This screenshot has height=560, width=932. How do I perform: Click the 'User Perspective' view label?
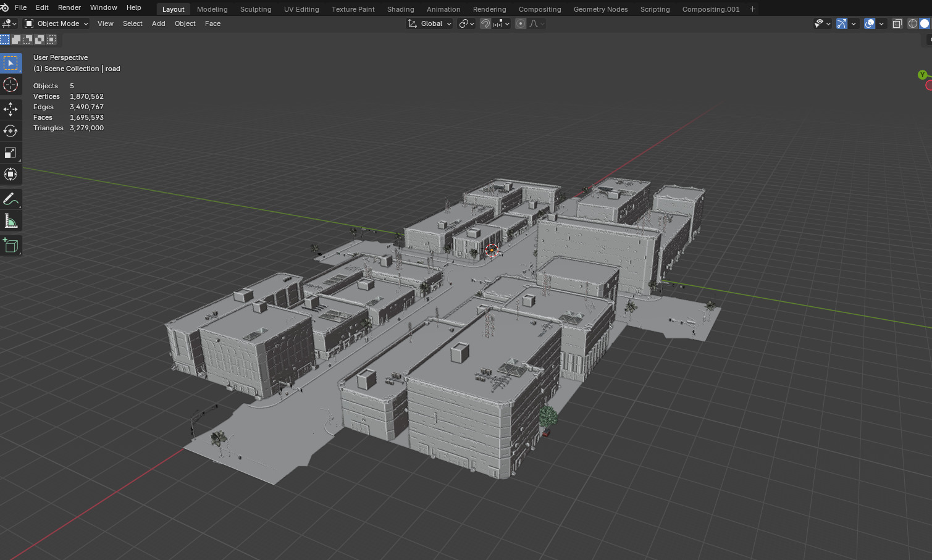click(x=61, y=57)
